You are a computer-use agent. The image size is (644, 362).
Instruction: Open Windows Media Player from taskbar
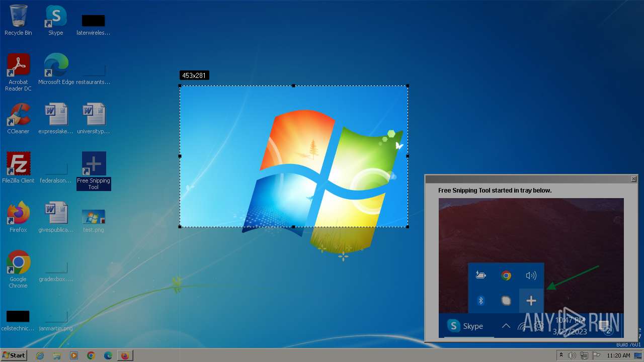pyautogui.click(x=74, y=355)
